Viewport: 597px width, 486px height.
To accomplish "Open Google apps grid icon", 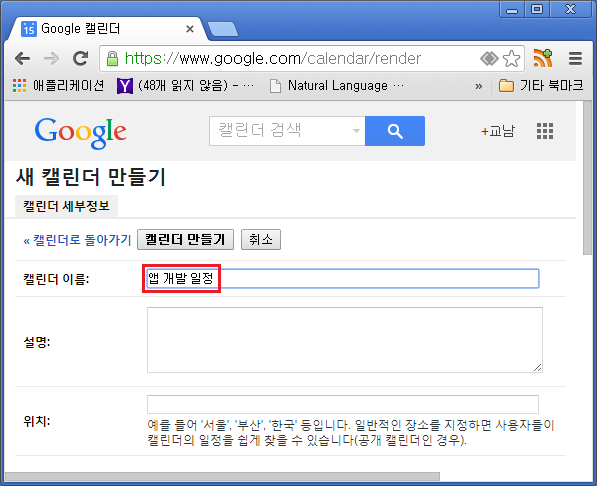I will click(x=545, y=131).
